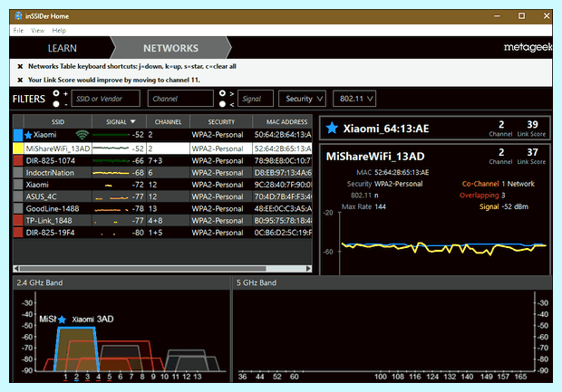The image size is (562, 392).
Task: Open the 802.11 filter dropdown
Action: click(354, 99)
